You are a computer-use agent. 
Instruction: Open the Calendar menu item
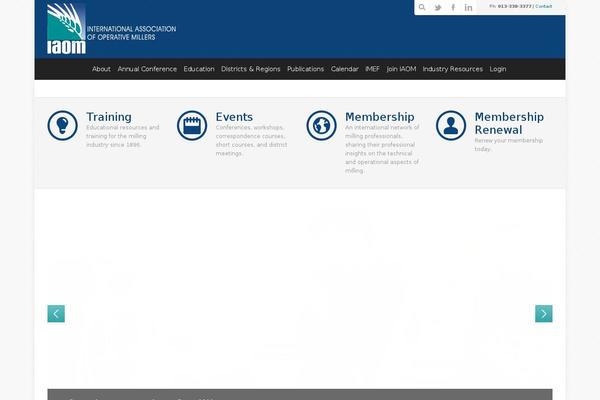pos(345,69)
